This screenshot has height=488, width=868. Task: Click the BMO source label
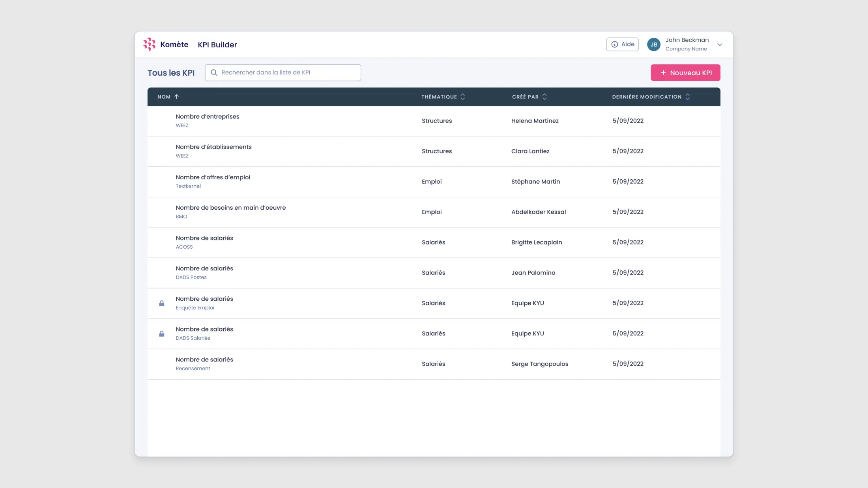pos(181,216)
